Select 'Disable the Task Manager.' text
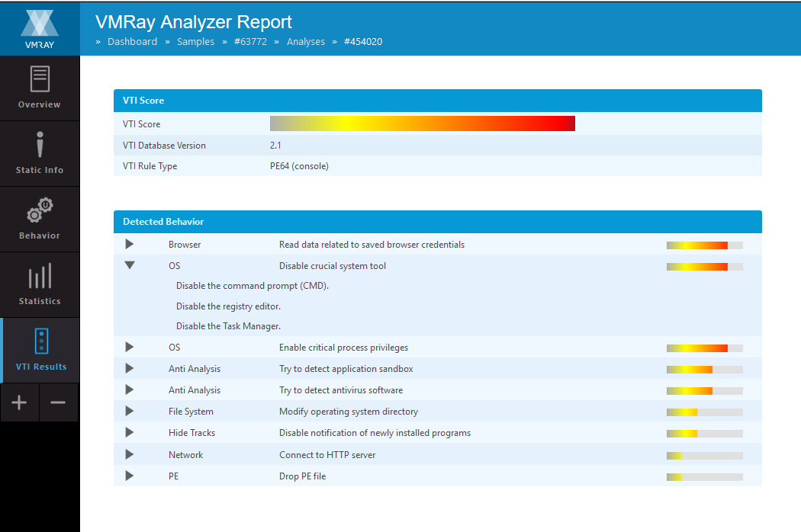Viewport: 801px width, 532px height. [228, 326]
